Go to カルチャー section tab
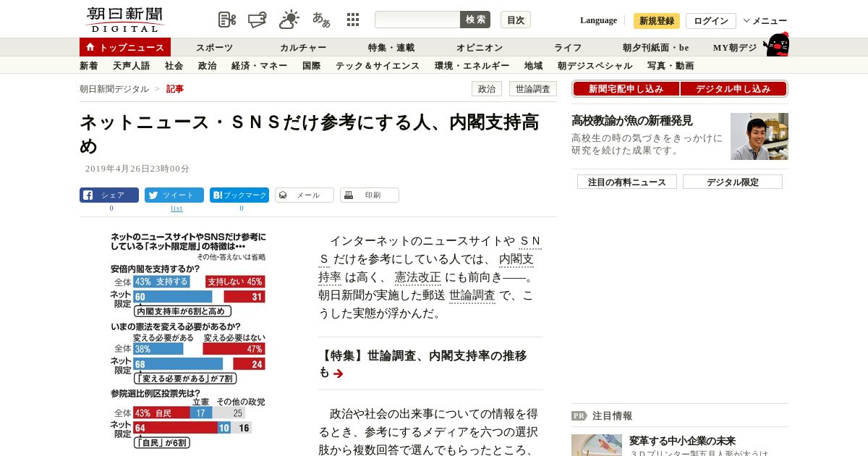 click(303, 48)
